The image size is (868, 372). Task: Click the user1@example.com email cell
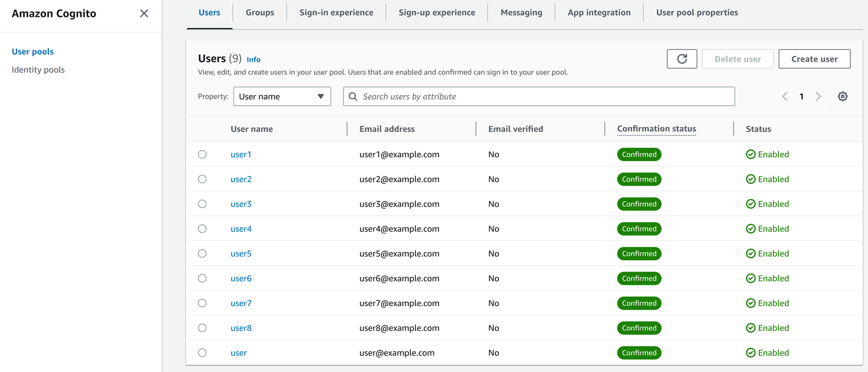(x=399, y=154)
